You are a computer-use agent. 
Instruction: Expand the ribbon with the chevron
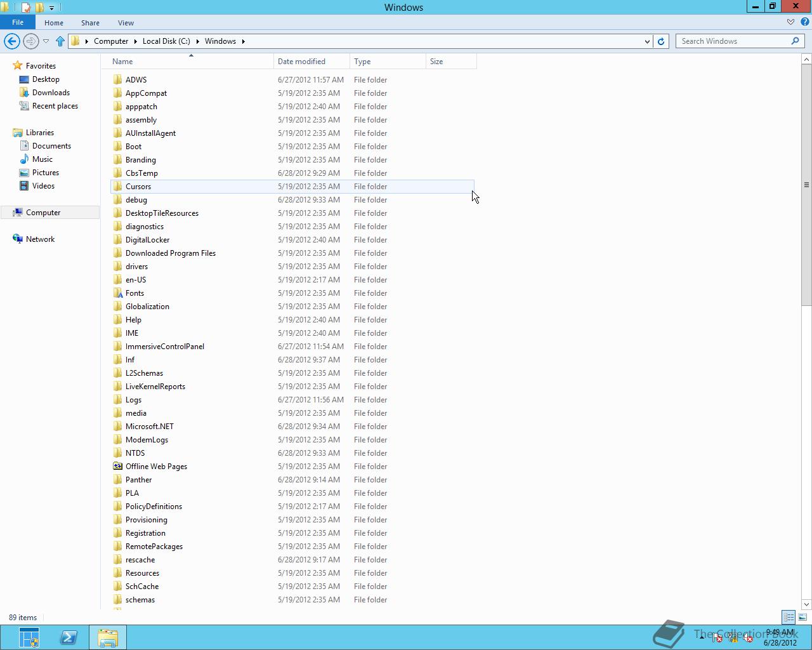790,22
